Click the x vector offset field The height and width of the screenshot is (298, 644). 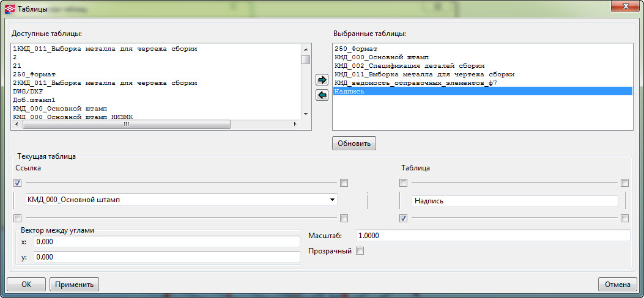coord(166,242)
